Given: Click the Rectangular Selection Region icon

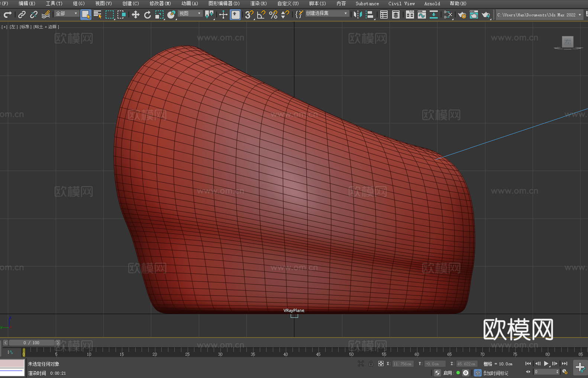Looking at the screenshot, I should coord(110,14).
